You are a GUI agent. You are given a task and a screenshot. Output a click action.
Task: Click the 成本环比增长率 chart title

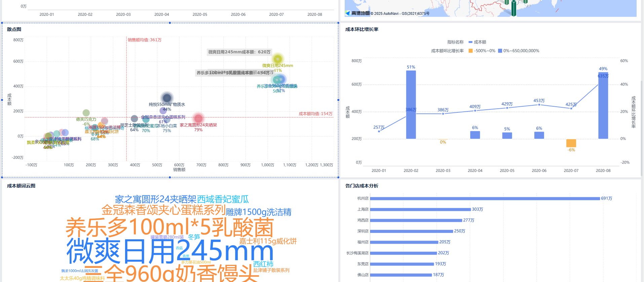click(362, 29)
